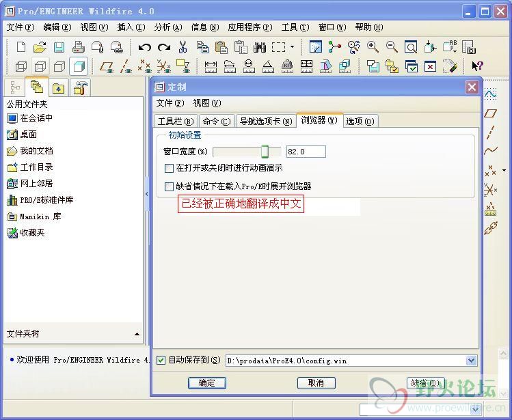The width and height of the screenshot is (512, 420).
Task: Close the 定制 dialog
Action: (x=472, y=87)
